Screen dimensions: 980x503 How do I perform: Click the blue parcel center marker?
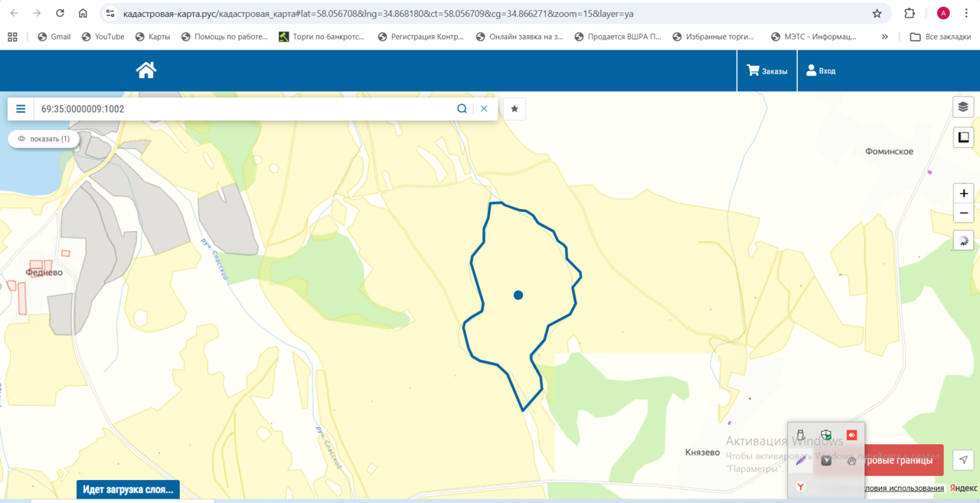[x=518, y=295]
